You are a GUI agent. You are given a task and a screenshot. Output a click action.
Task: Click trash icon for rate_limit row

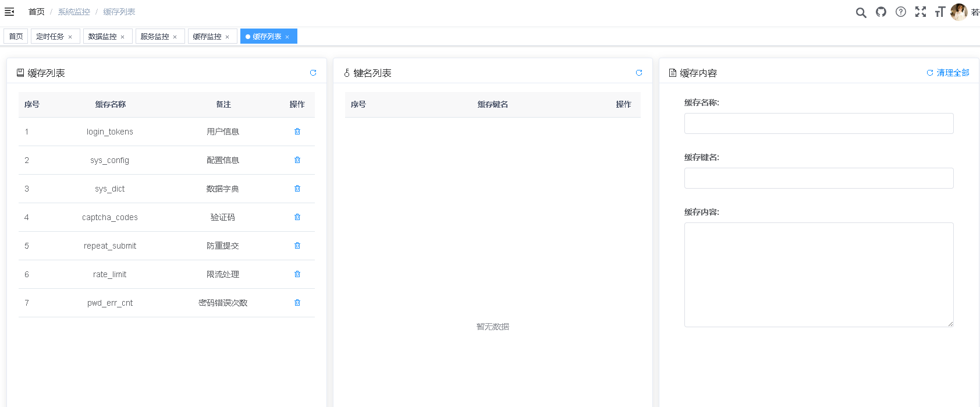click(x=297, y=274)
